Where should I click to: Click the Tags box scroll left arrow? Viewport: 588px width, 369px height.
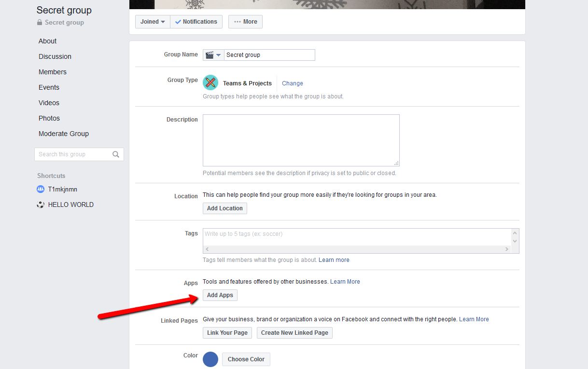point(208,249)
